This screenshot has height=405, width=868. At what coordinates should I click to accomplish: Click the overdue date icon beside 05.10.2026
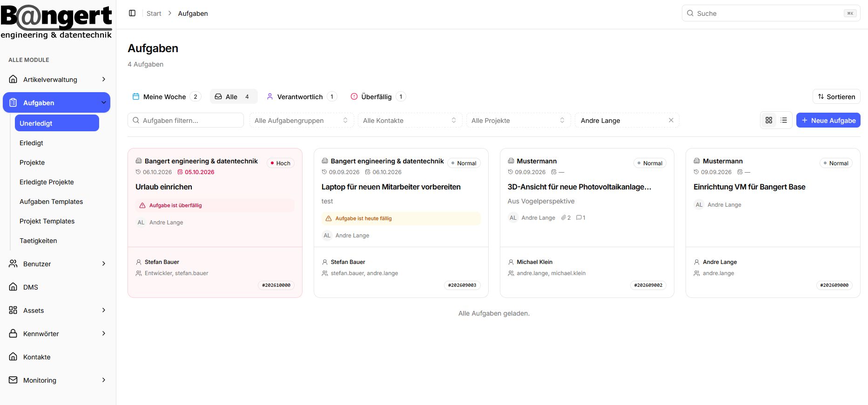click(180, 172)
